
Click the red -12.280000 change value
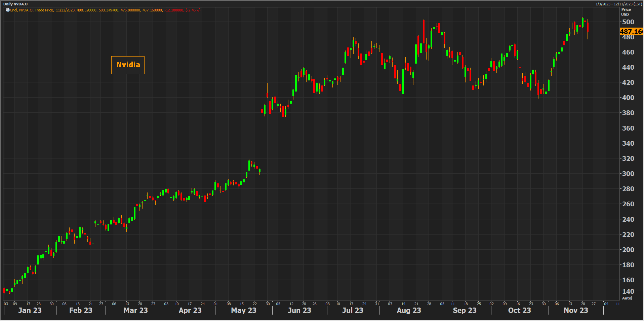tap(174, 10)
